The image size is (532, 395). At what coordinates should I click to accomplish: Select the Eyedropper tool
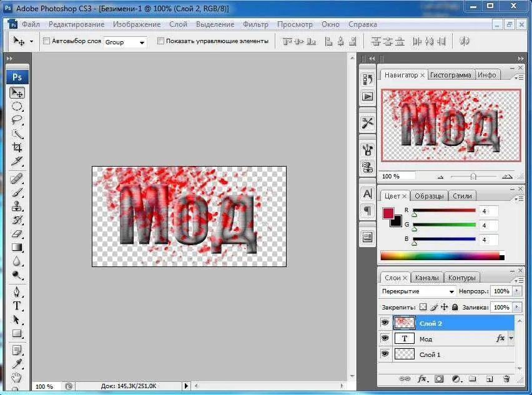click(17, 363)
